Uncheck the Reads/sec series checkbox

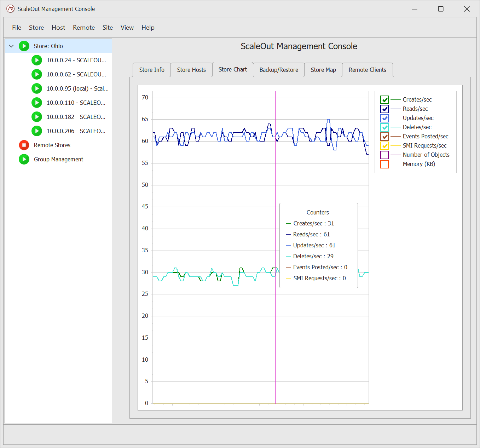(384, 109)
